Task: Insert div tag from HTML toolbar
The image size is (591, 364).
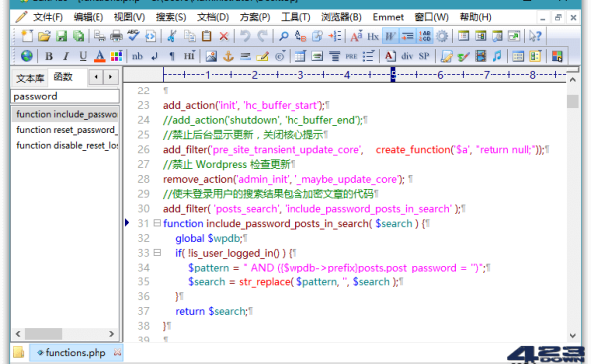Action: coord(407,56)
